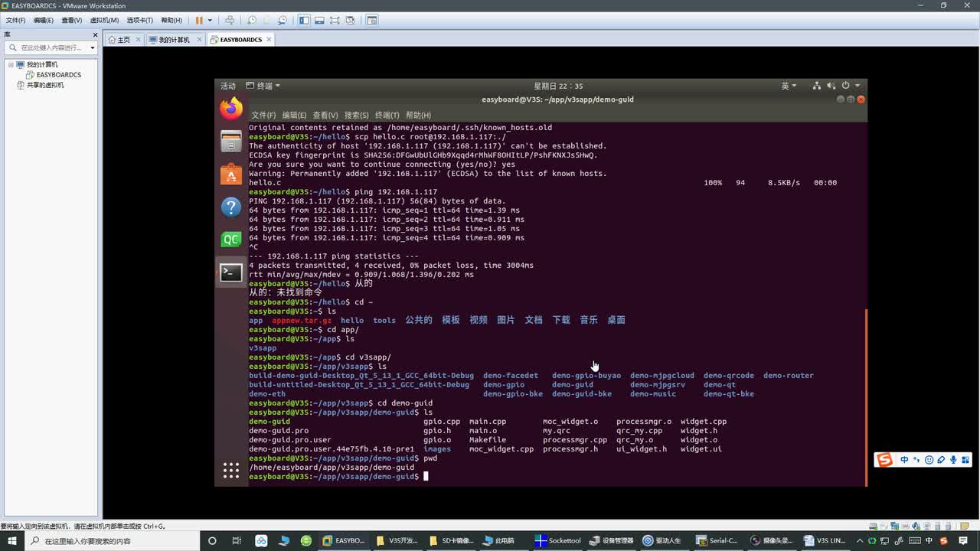Open the 编辑(E) menu in VMware
Screen dimensions: 980x551
(x=44, y=21)
